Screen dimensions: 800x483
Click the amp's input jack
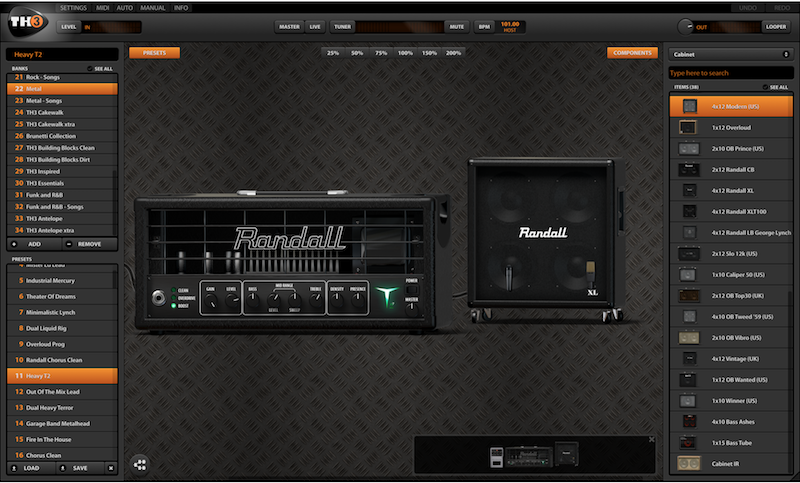click(159, 297)
